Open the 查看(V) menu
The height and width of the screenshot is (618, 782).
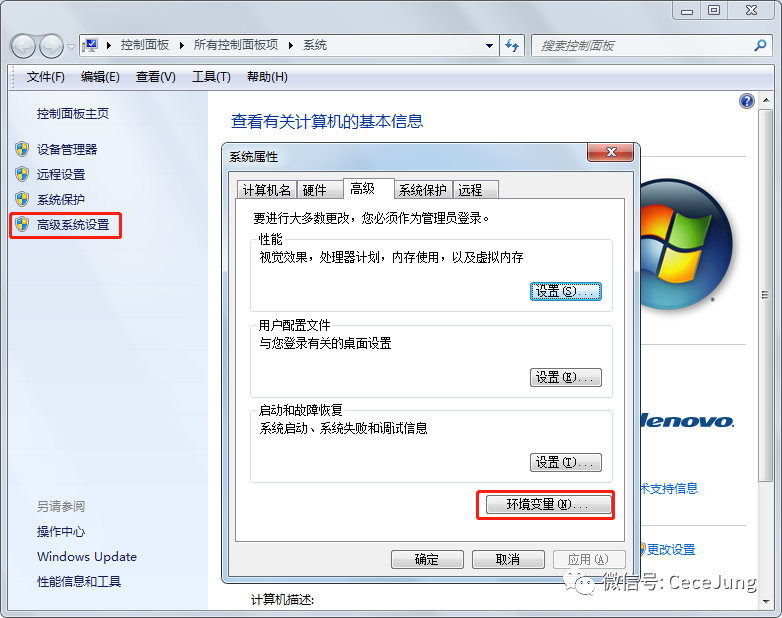click(156, 77)
